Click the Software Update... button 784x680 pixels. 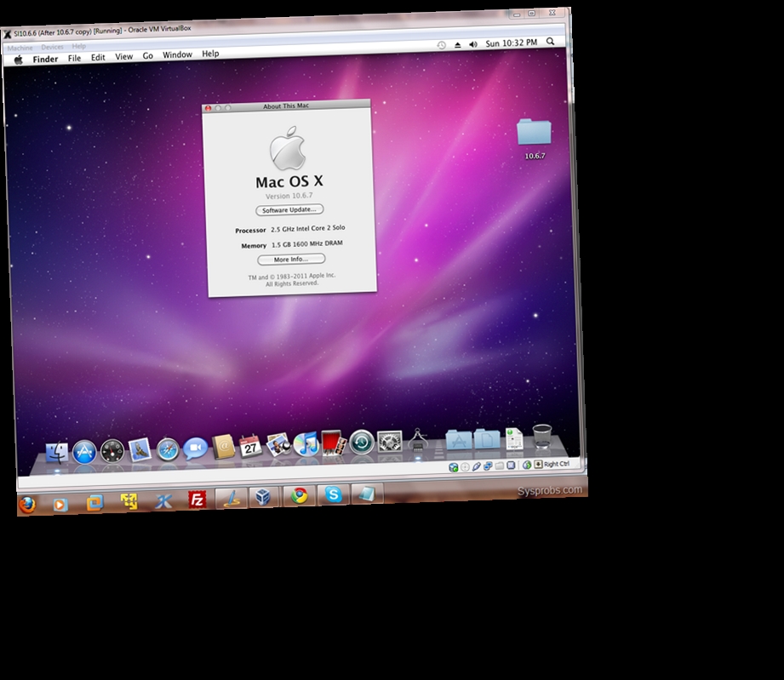pos(289,210)
